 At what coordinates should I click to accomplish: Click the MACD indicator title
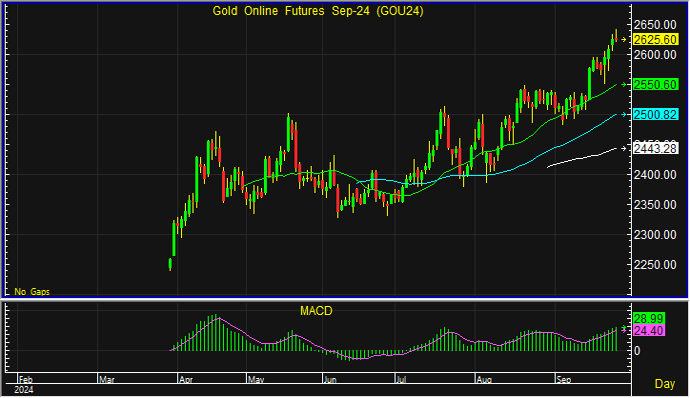click(x=316, y=311)
